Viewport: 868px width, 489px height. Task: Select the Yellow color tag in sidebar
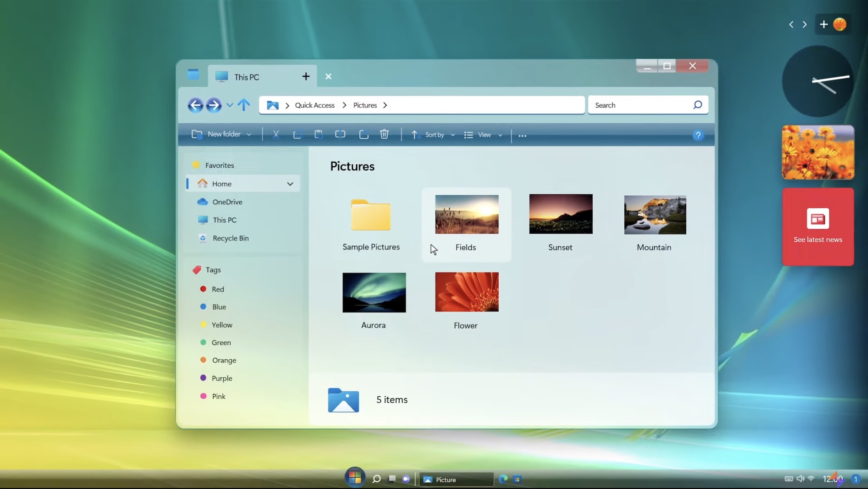[x=222, y=324]
